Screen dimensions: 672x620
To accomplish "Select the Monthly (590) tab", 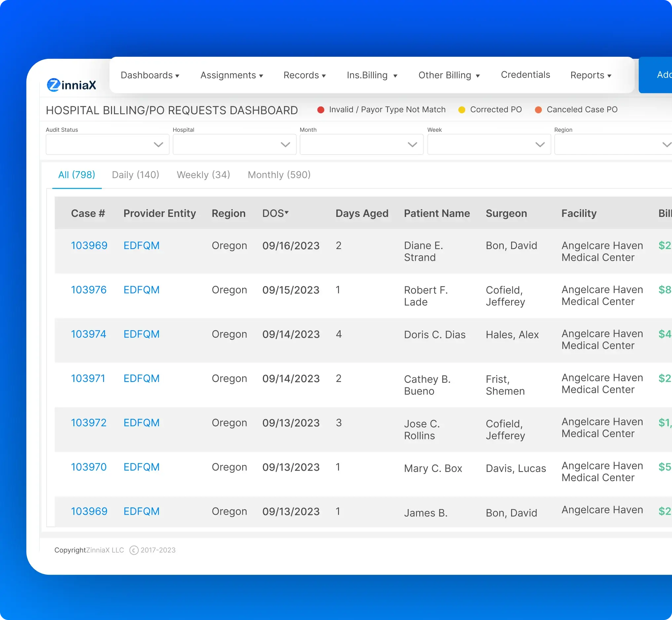I will [279, 174].
